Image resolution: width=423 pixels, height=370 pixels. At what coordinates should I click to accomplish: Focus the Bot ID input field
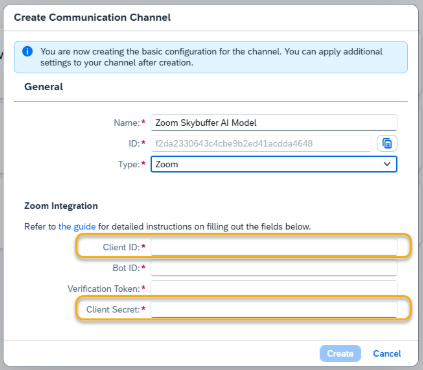pos(274,268)
